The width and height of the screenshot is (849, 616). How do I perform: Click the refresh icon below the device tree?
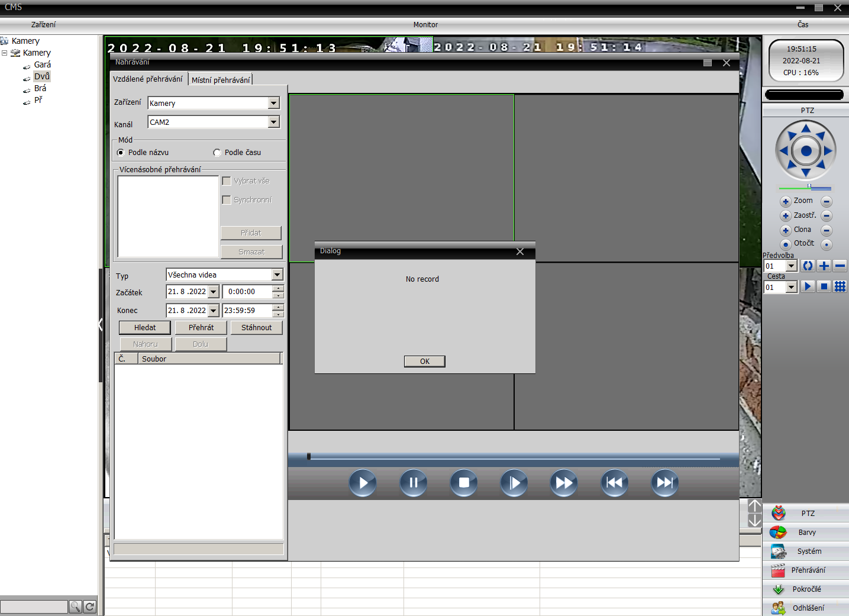pyautogui.click(x=90, y=607)
